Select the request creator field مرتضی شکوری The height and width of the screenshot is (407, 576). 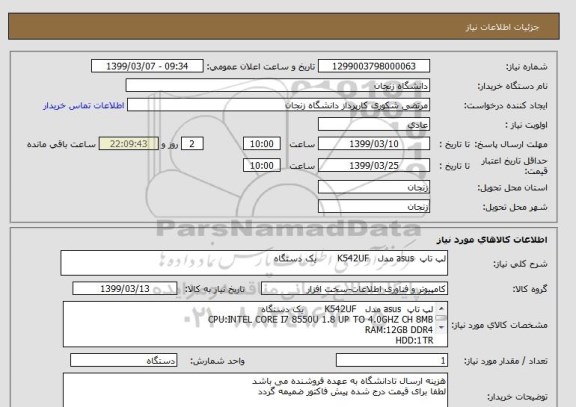pos(278,105)
